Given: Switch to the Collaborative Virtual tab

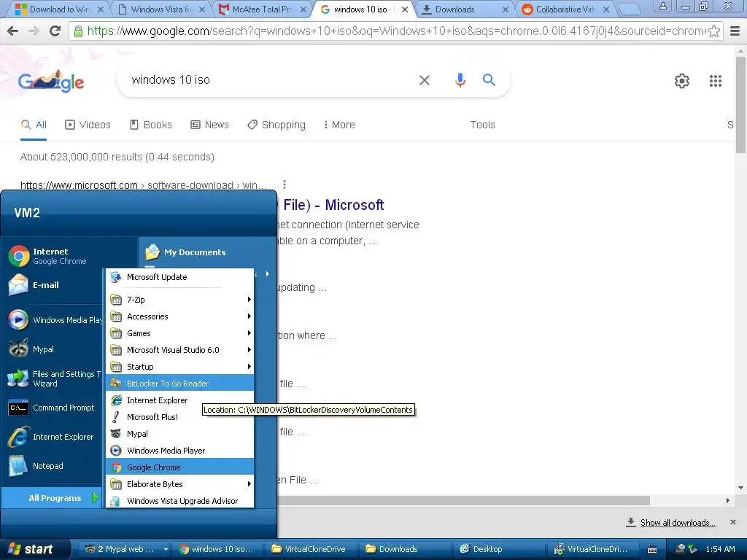Looking at the screenshot, I should [565, 9].
